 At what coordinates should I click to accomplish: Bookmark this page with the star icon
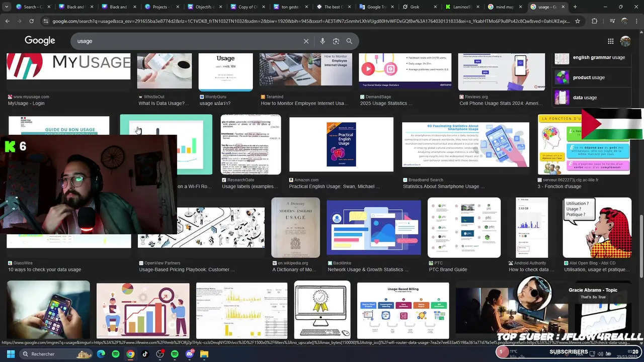click(578, 21)
